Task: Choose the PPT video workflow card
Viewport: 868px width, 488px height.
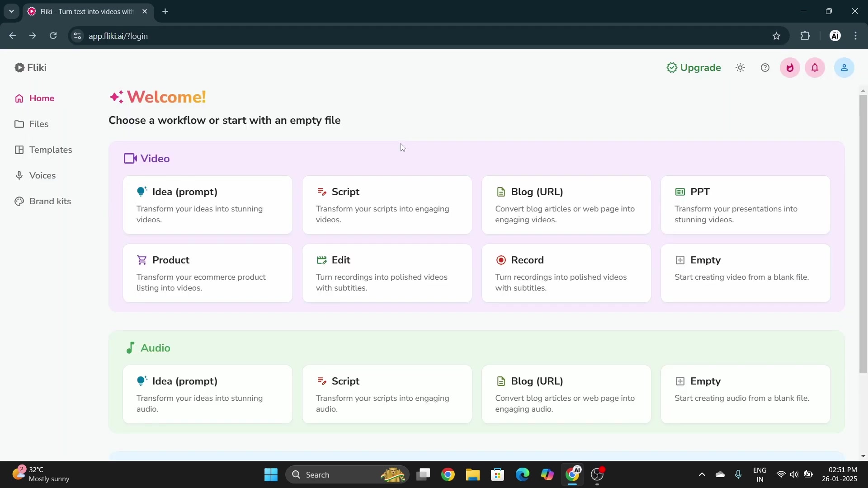Action: (745, 205)
